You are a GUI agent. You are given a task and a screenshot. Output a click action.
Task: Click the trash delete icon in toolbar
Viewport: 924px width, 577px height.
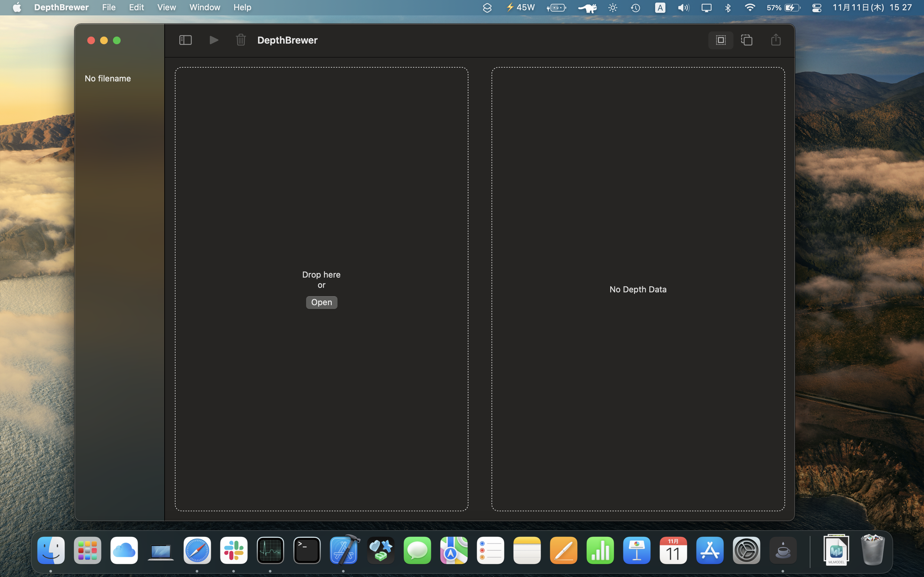(241, 40)
